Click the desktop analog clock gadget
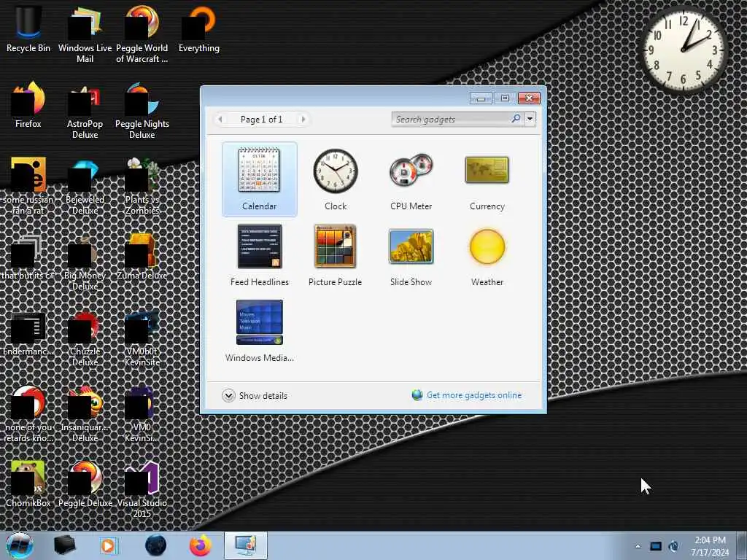 [x=683, y=50]
